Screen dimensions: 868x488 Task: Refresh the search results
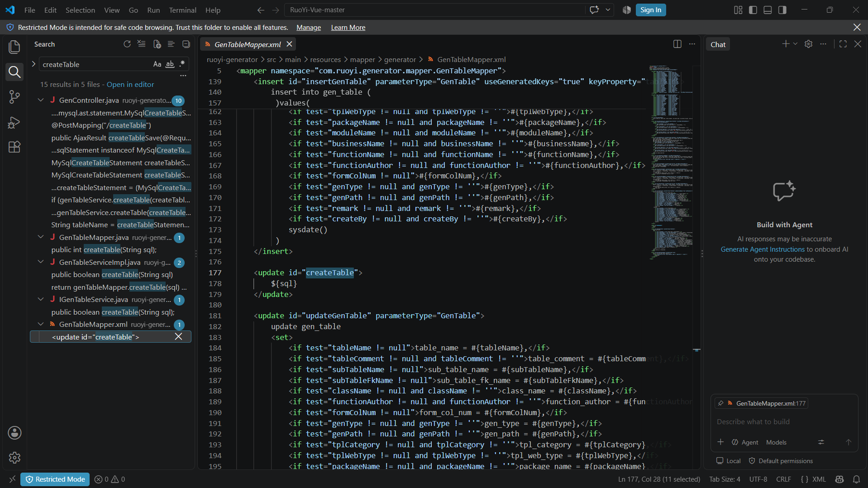[127, 44]
